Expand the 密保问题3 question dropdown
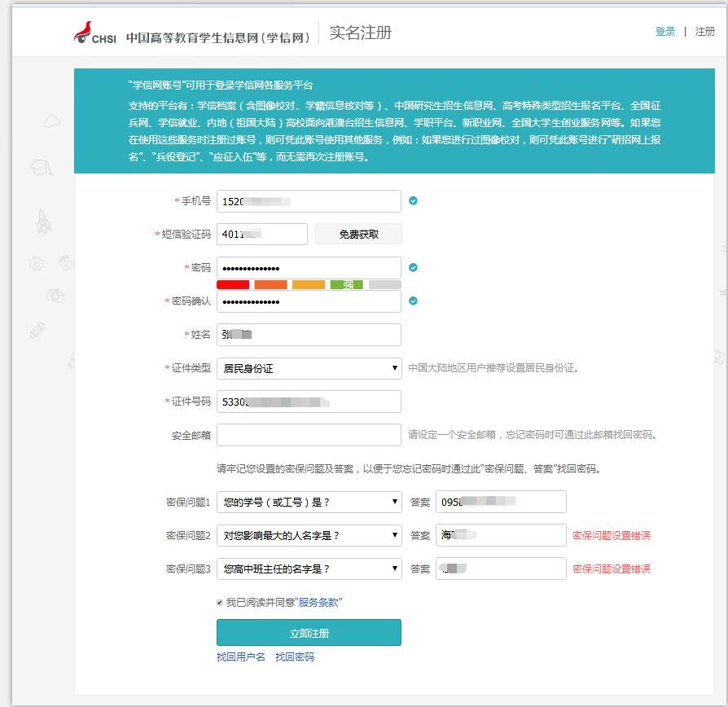This screenshot has height=707, width=728. tap(309, 569)
